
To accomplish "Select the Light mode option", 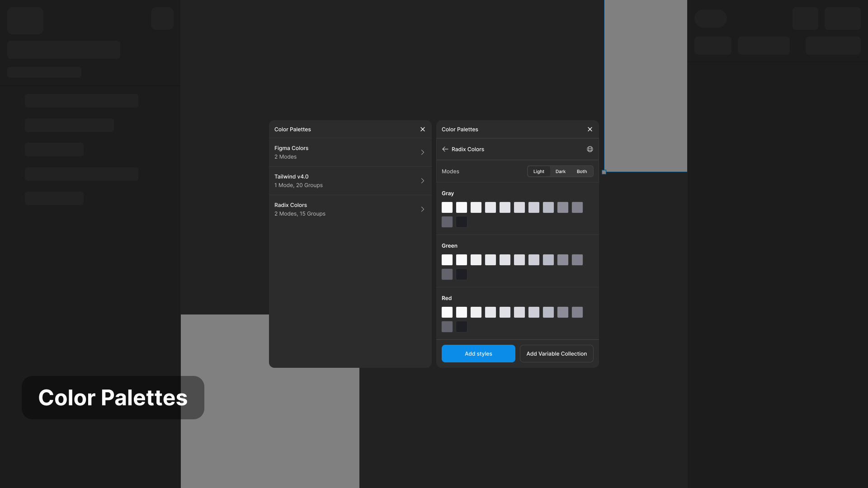I will (538, 172).
